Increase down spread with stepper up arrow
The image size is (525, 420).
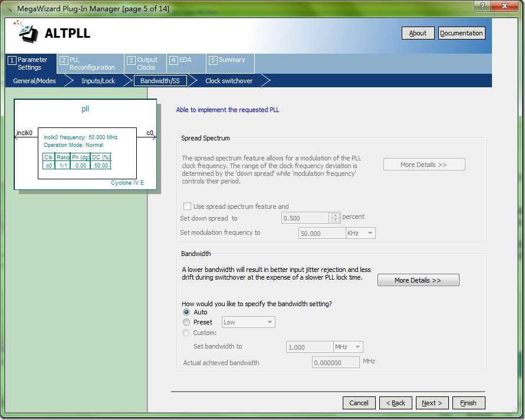point(335,215)
